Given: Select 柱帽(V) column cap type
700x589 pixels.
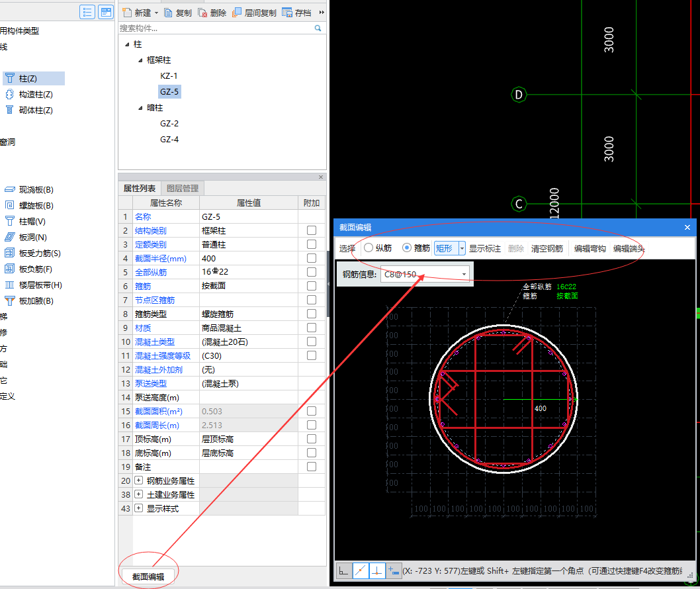Looking at the screenshot, I should 25,222.
